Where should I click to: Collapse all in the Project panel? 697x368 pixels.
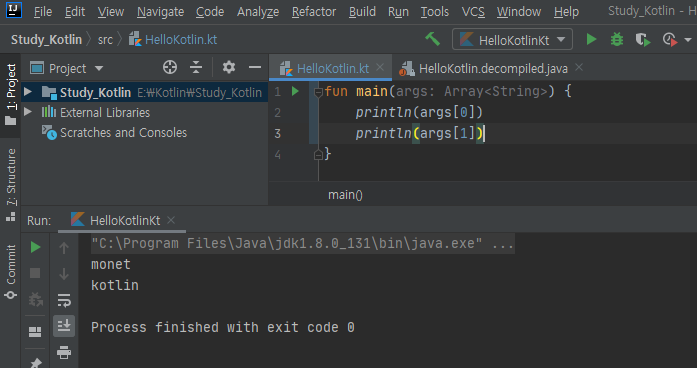pos(196,67)
